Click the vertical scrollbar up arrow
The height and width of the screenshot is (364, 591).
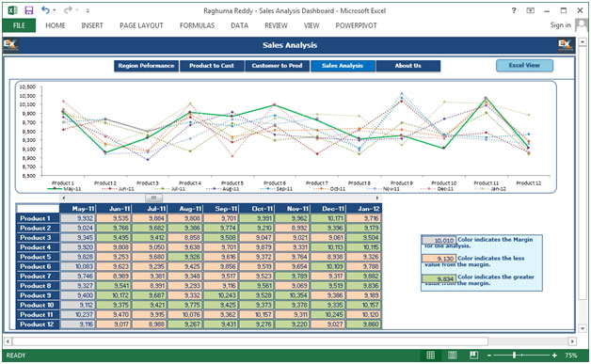point(583,41)
